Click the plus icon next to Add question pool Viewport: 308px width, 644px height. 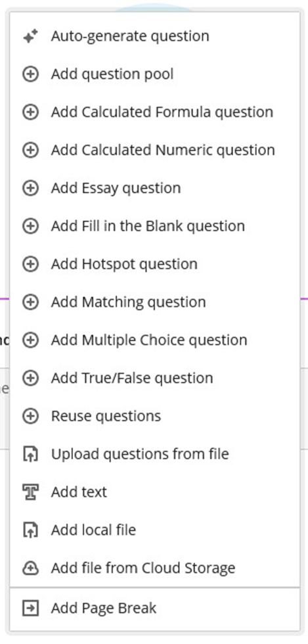tap(30, 74)
